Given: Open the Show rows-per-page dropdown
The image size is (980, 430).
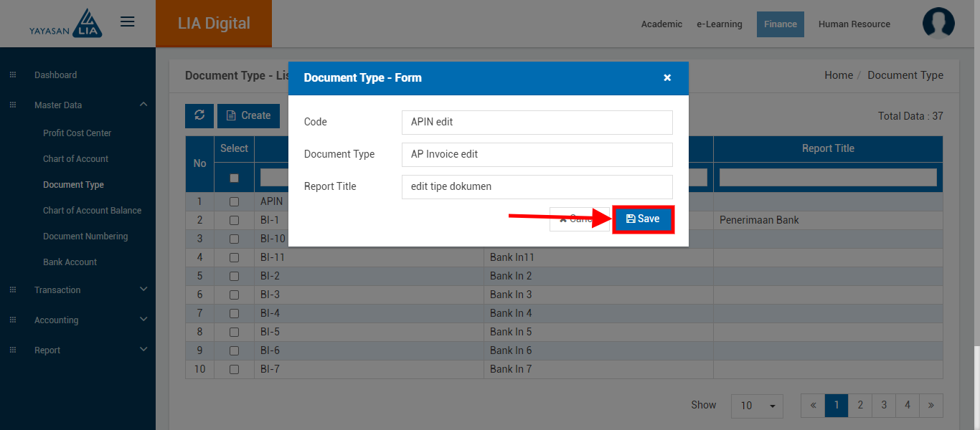Looking at the screenshot, I should click(x=757, y=406).
